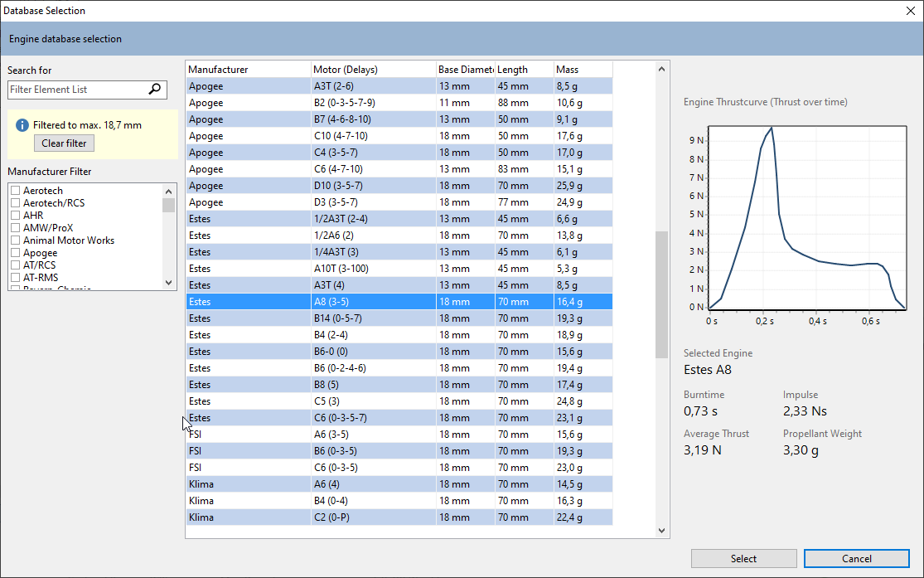The image size is (924, 578).
Task: Check the Apogee manufacturer filter
Action: click(15, 253)
